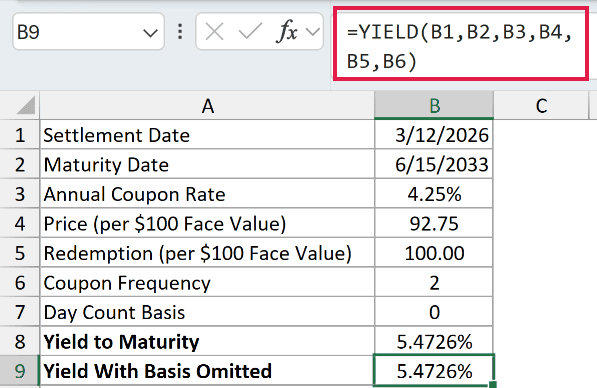Click the Enter checkmark formula bar icon
597x388 pixels.
pos(250,32)
